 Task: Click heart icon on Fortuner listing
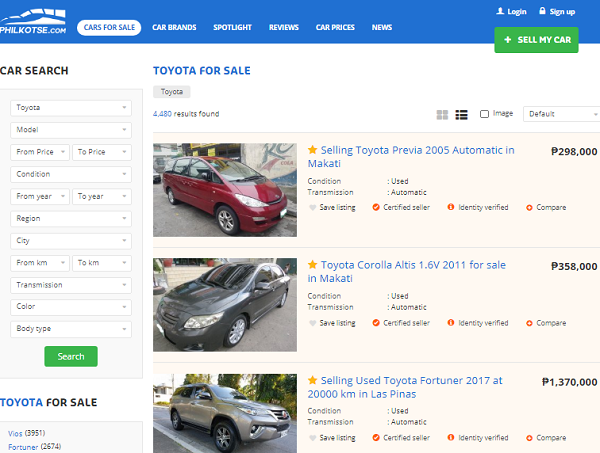point(313,438)
